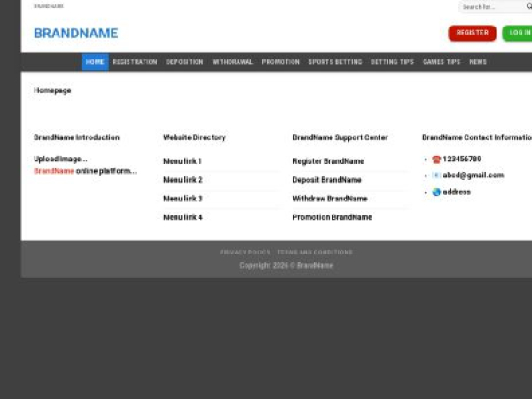Viewport: 532px width, 399px height.
Task: Click the News navigation item
Action: click(x=478, y=62)
